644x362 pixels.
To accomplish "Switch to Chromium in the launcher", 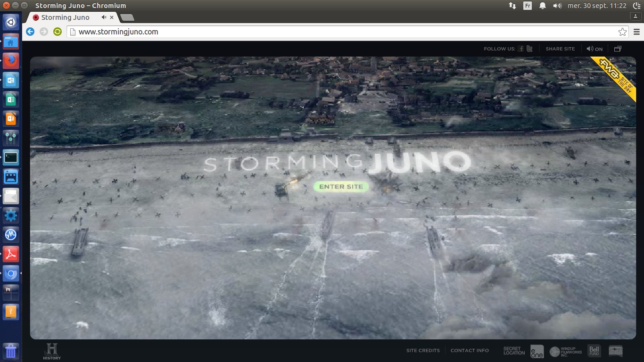I will click(11, 273).
